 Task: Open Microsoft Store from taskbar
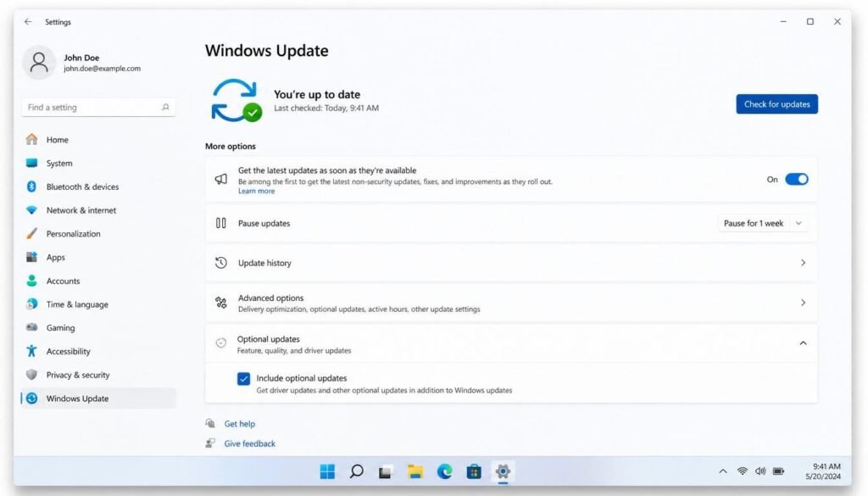tap(474, 471)
